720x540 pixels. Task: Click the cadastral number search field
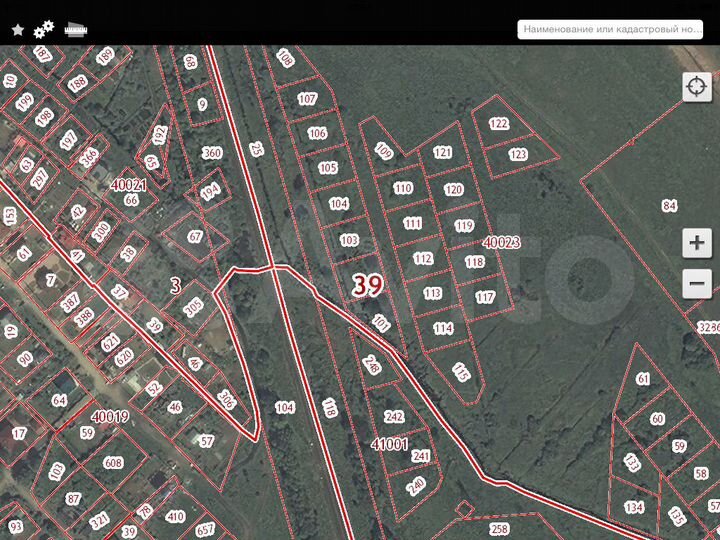coord(611,30)
